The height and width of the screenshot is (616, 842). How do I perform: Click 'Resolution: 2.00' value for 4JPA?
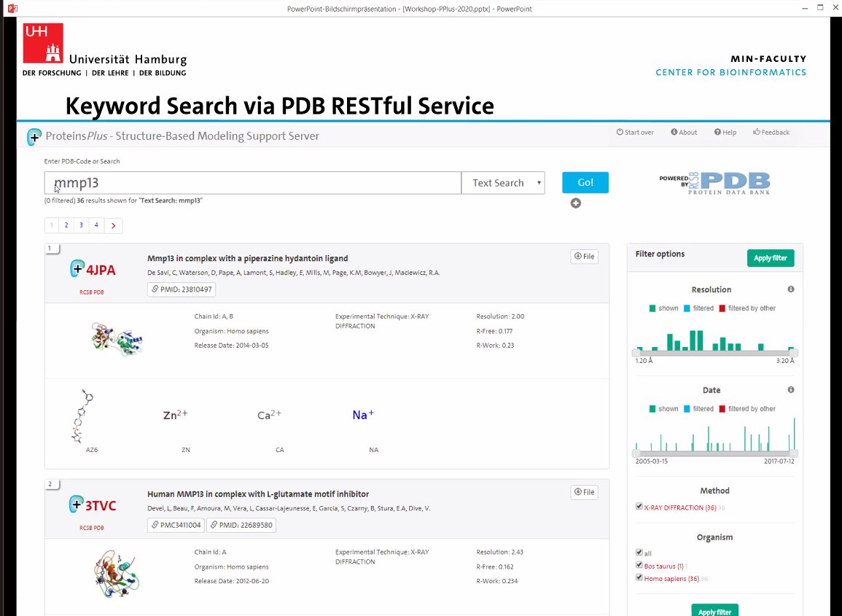click(501, 316)
